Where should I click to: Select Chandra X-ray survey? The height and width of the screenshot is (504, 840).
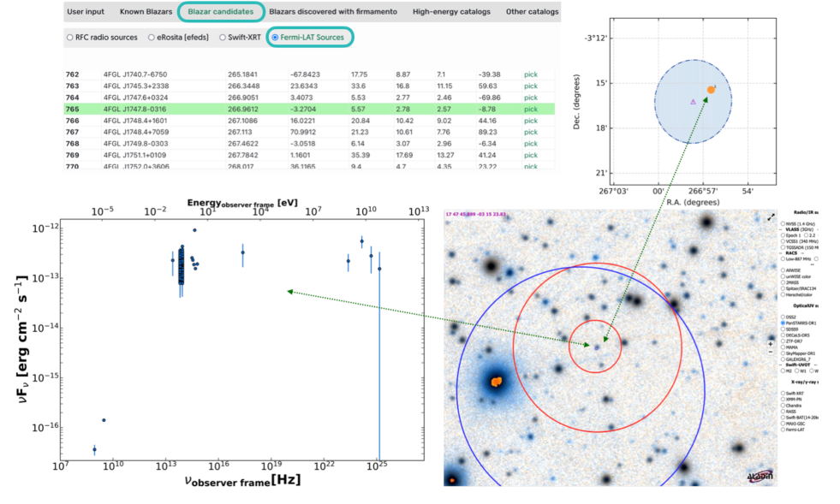[783, 406]
